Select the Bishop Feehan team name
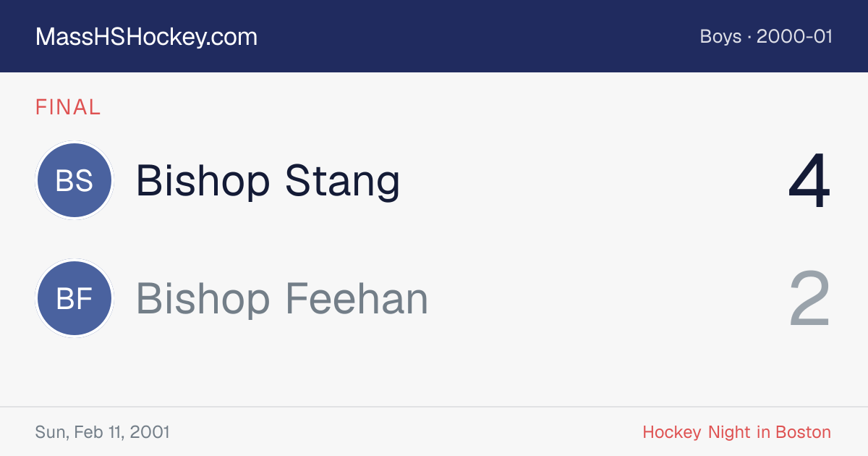 282,298
